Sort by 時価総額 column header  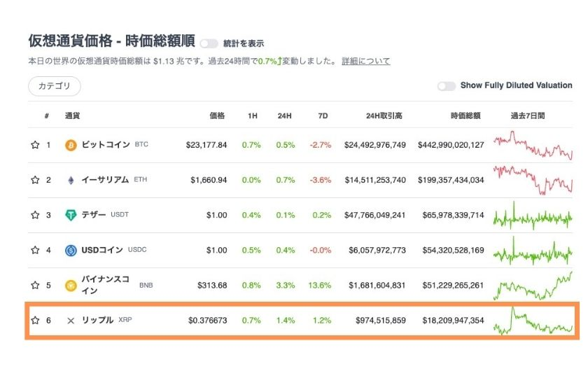pos(465,115)
